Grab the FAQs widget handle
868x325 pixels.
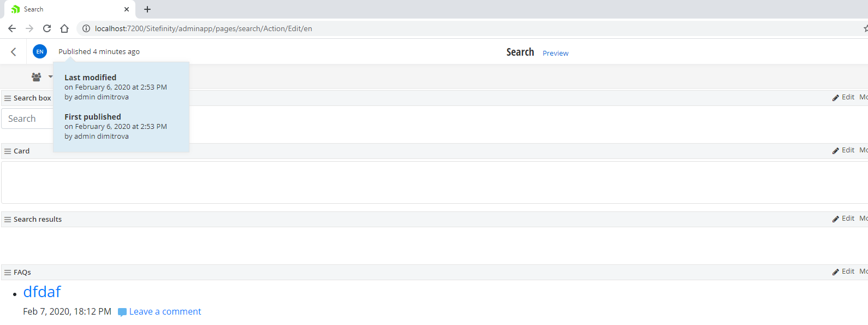(x=8, y=273)
